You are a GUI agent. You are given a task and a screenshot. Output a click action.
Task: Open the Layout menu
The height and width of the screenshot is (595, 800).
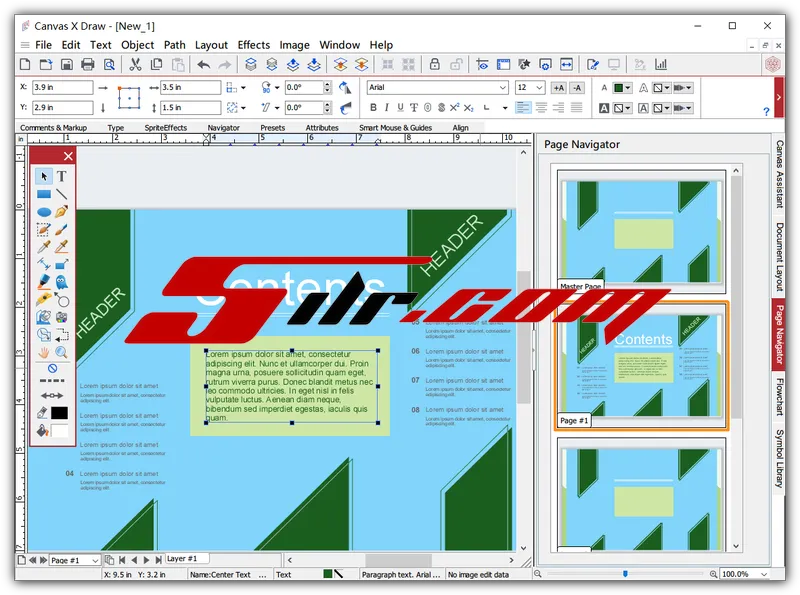click(x=211, y=45)
